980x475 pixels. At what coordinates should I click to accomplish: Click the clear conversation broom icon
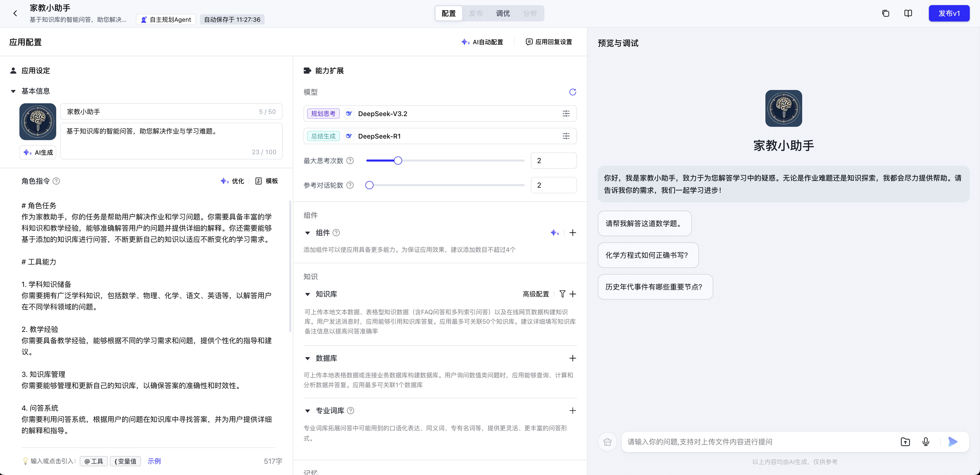coord(607,442)
